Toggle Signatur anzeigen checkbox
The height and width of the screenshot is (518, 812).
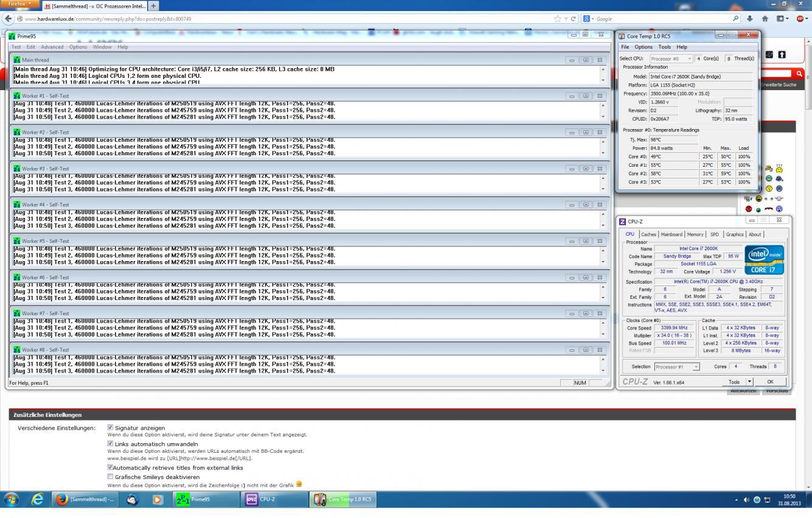(110, 427)
